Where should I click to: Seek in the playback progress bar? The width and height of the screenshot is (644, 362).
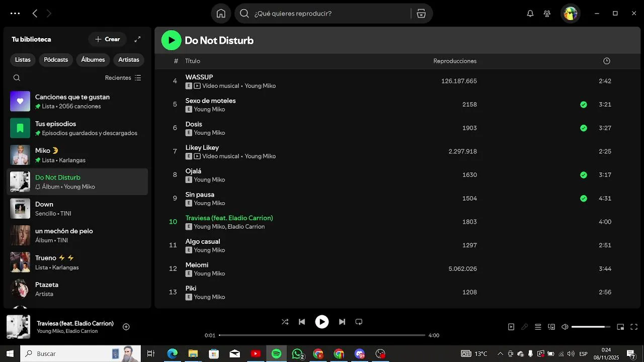tap(322, 335)
